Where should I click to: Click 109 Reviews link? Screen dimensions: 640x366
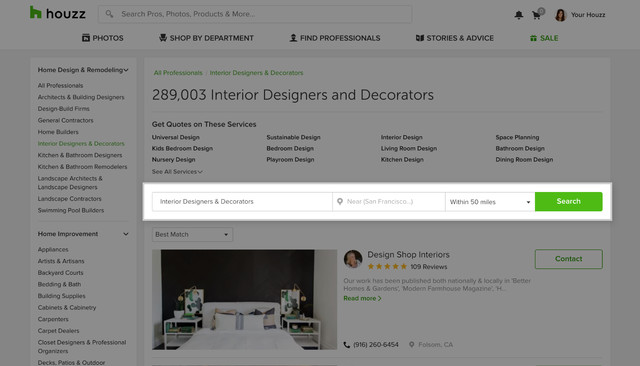tap(429, 267)
